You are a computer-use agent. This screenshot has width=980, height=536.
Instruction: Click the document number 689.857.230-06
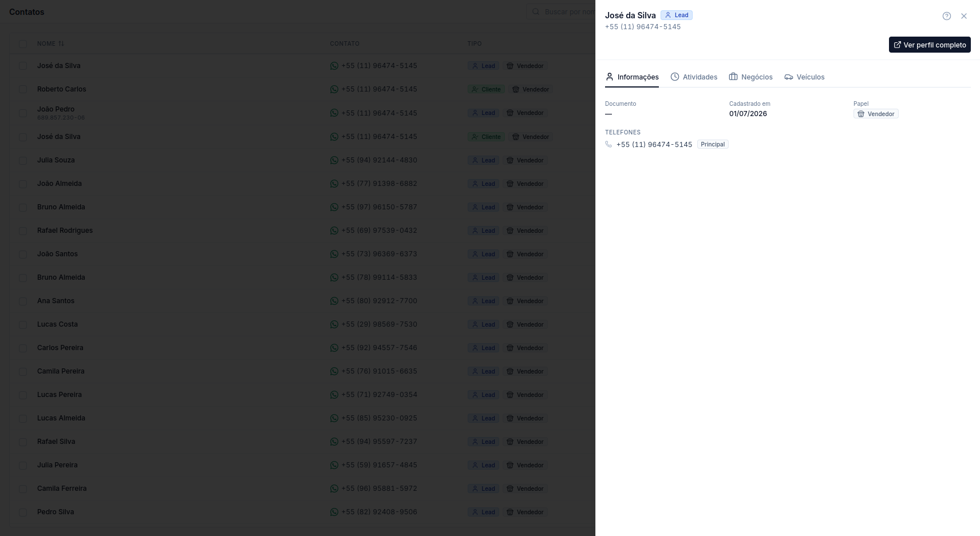point(61,118)
